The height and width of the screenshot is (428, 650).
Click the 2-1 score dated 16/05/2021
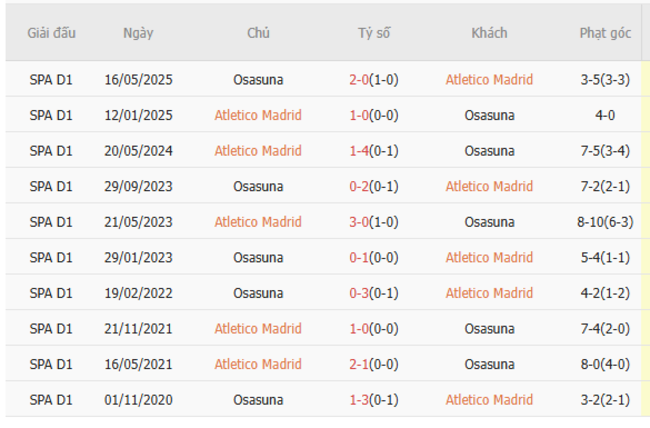click(375, 365)
